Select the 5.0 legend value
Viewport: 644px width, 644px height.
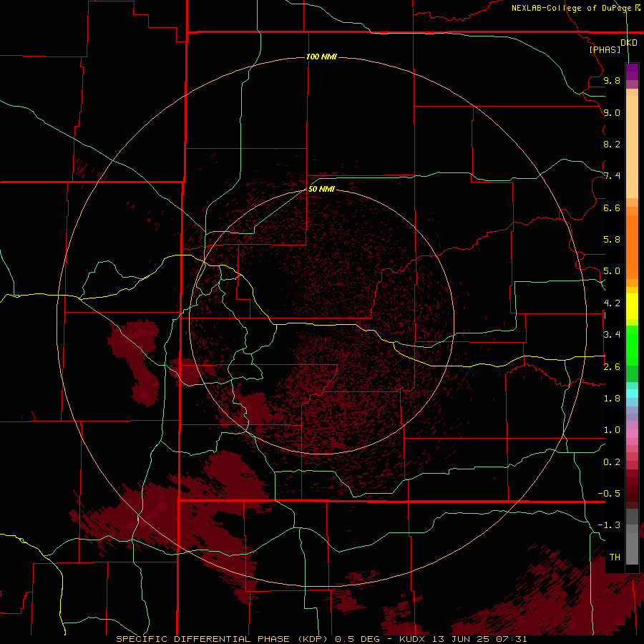pos(612,271)
